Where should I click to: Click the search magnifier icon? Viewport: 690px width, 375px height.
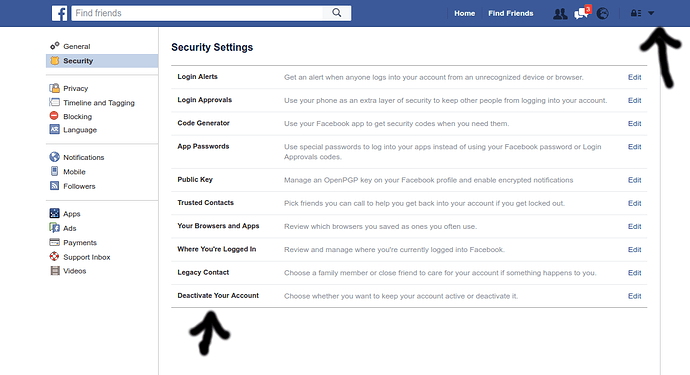337,13
